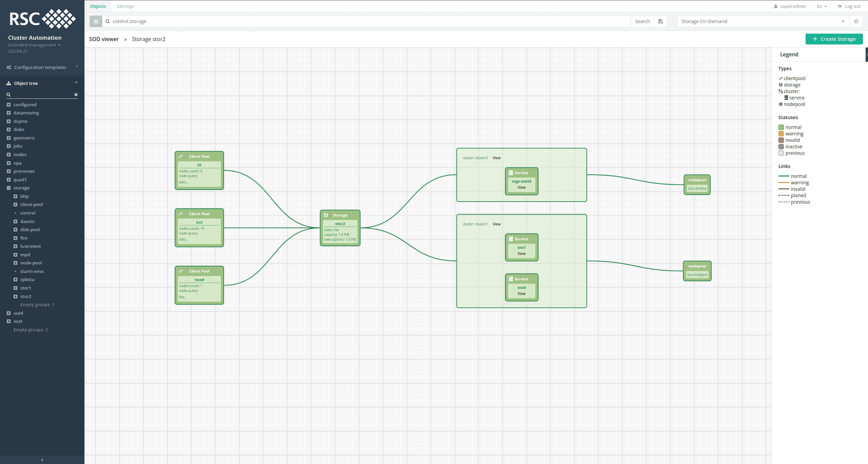This screenshot has height=464, width=868.
Task: Click the save-search floppy disk icon
Action: click(660, 21)
